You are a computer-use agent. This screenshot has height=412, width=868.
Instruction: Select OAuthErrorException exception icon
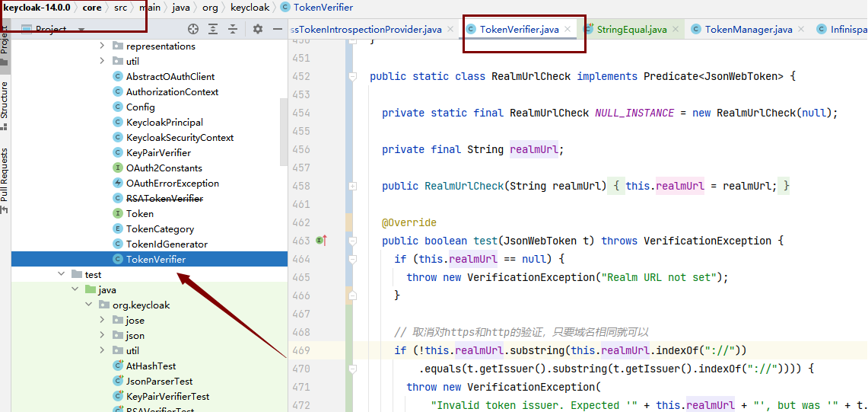coord(117,183)
